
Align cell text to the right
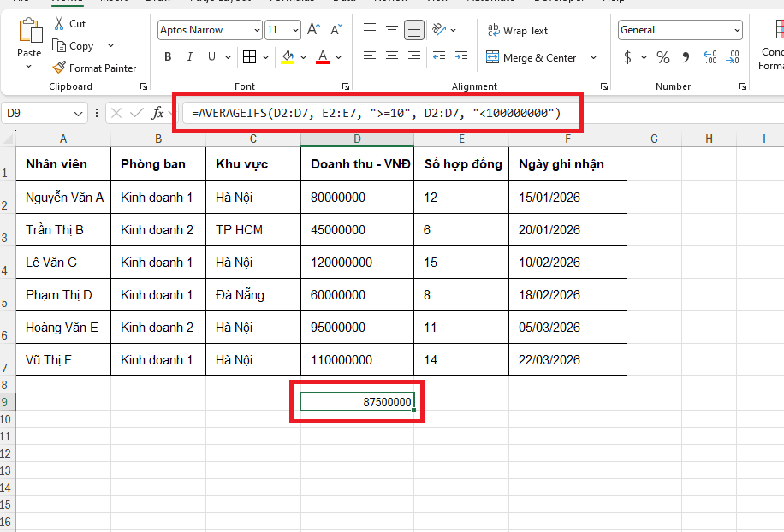tap(414, 57)
